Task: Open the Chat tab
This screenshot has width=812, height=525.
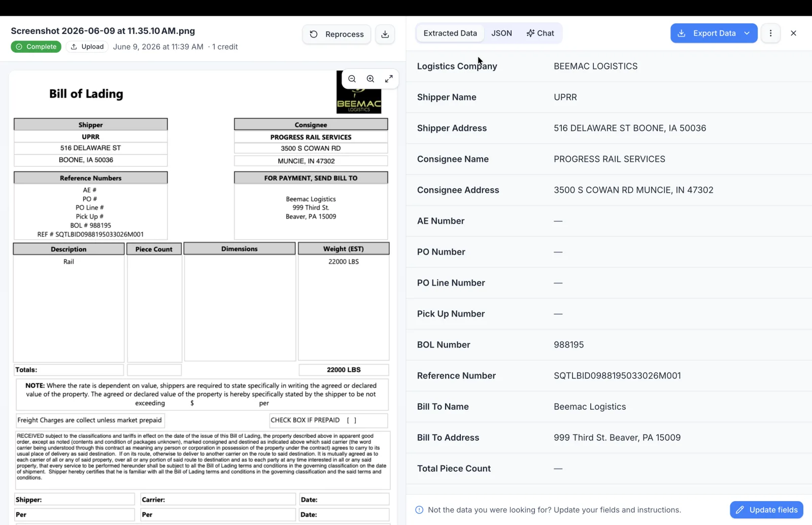Action: [x=540, y=33]
